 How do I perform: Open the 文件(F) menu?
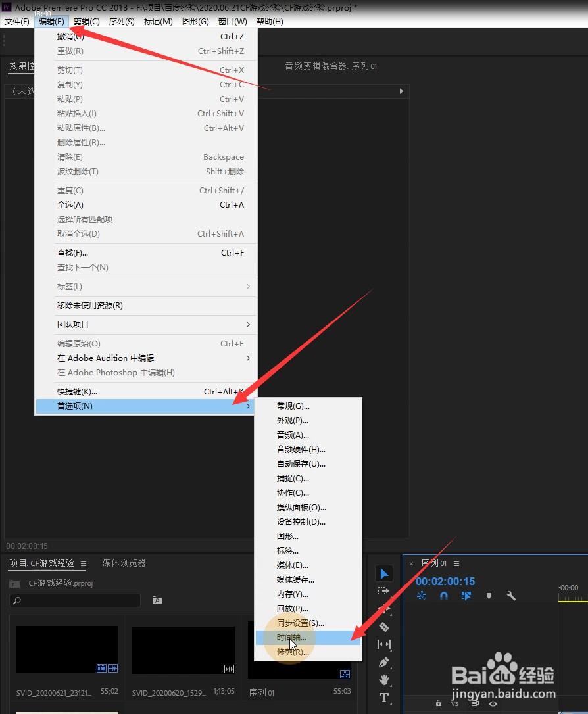(17, 22)
